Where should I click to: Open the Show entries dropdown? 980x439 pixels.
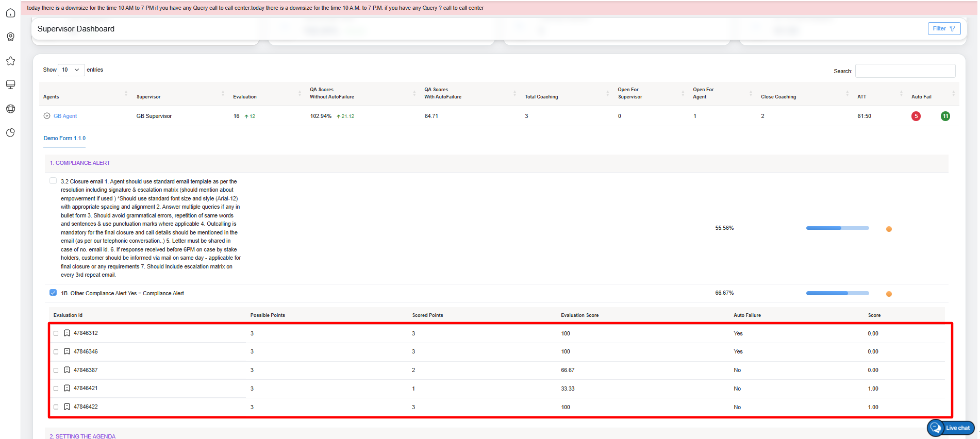click(71, 70)
